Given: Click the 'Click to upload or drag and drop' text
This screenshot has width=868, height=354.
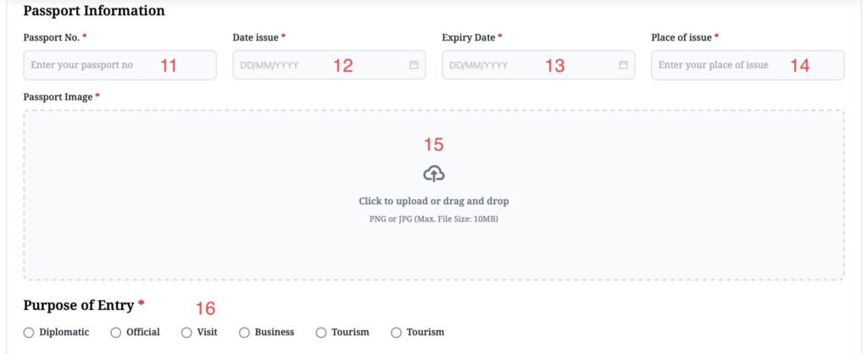Looking at the screenshot, I should [434, 202].
